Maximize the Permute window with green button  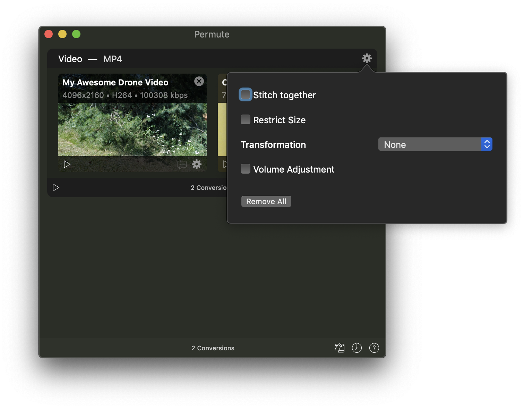(x=76, y=34)
